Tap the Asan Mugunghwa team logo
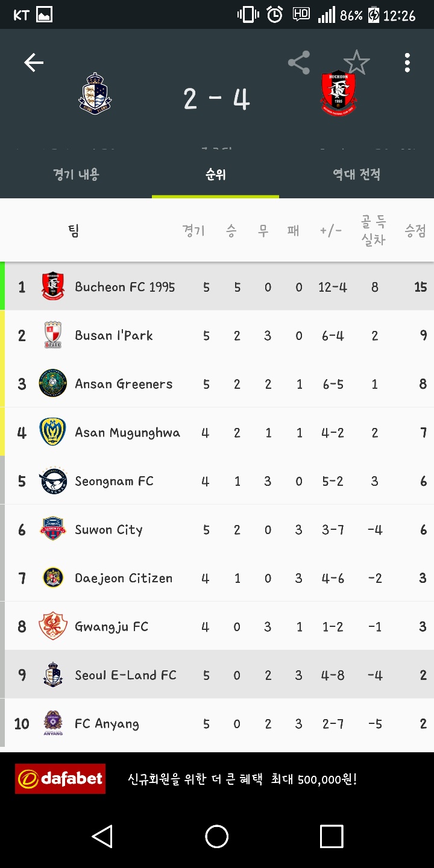 tap(53, 432)
